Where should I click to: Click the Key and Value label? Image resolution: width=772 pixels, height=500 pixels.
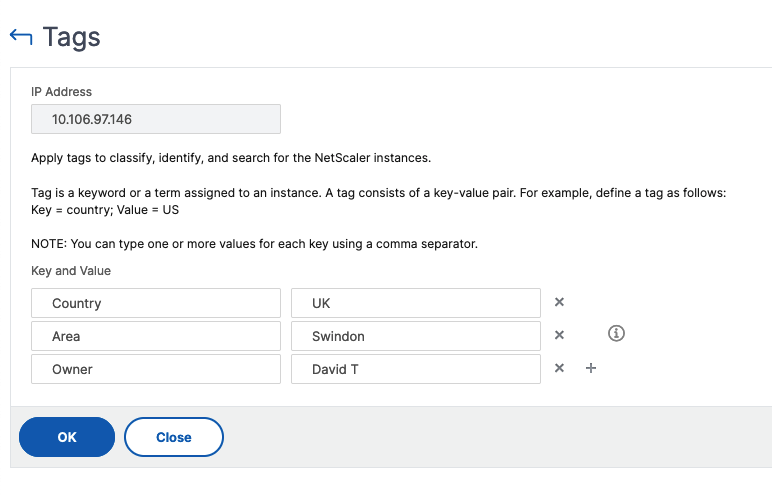pyautogui.click(x=71, y=271)
